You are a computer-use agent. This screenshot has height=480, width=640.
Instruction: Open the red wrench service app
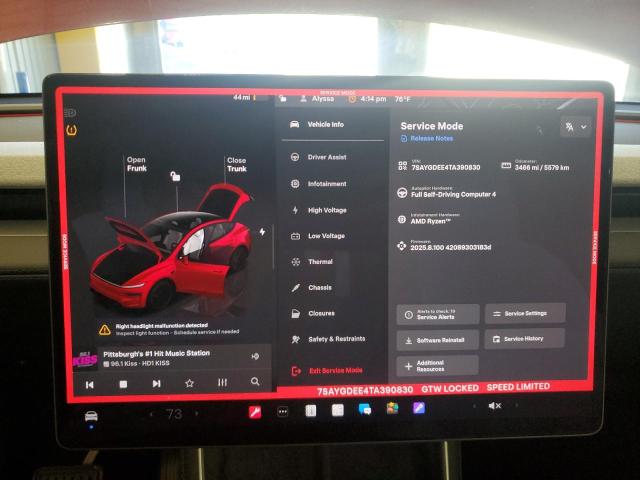pos(255,412)
